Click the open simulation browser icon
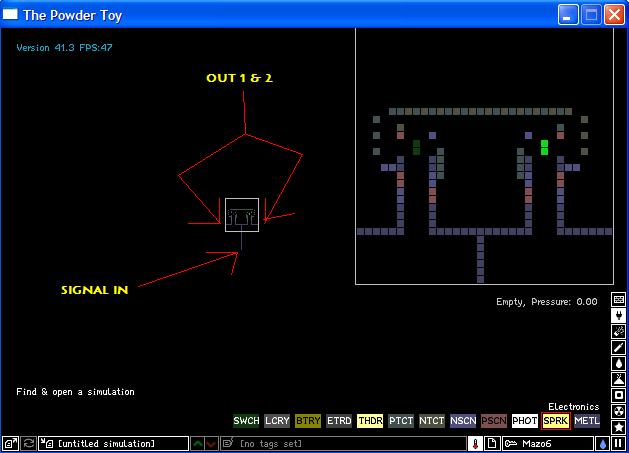The height and width of the screenshot is (453, 629). click(11, 443)
